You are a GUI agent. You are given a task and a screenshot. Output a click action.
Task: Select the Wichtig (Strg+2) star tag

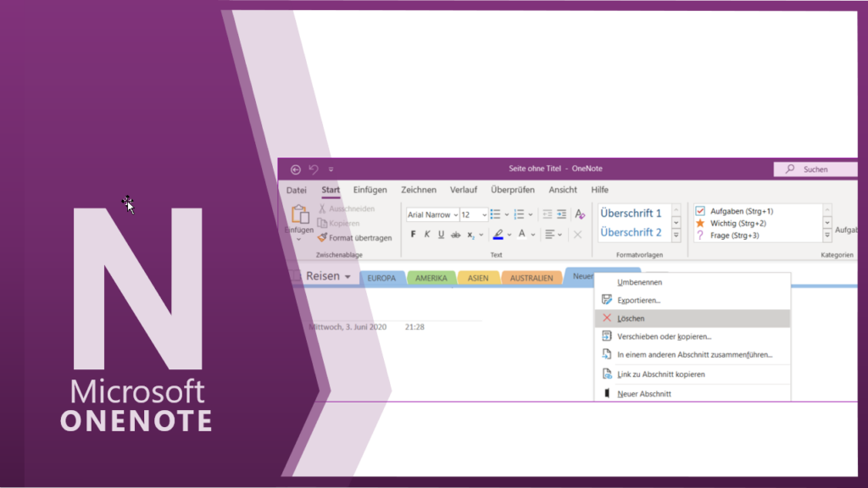pyautogui.click(x=700, y=223)
